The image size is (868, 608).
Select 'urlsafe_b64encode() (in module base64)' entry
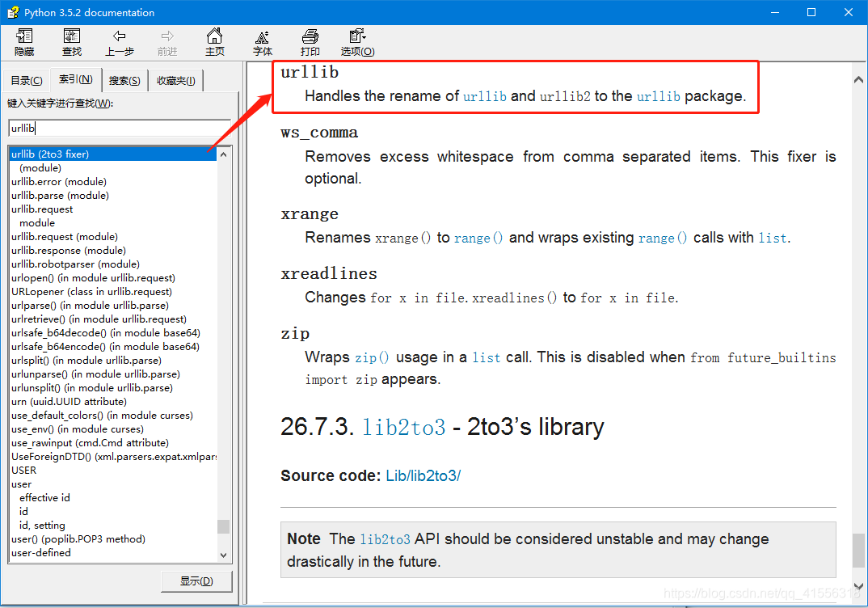click(105, 347)
